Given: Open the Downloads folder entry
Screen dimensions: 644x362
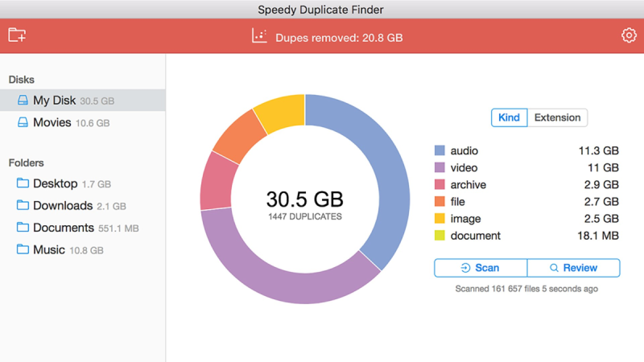Looking at the screenshot, I should (x=83, y=205).
